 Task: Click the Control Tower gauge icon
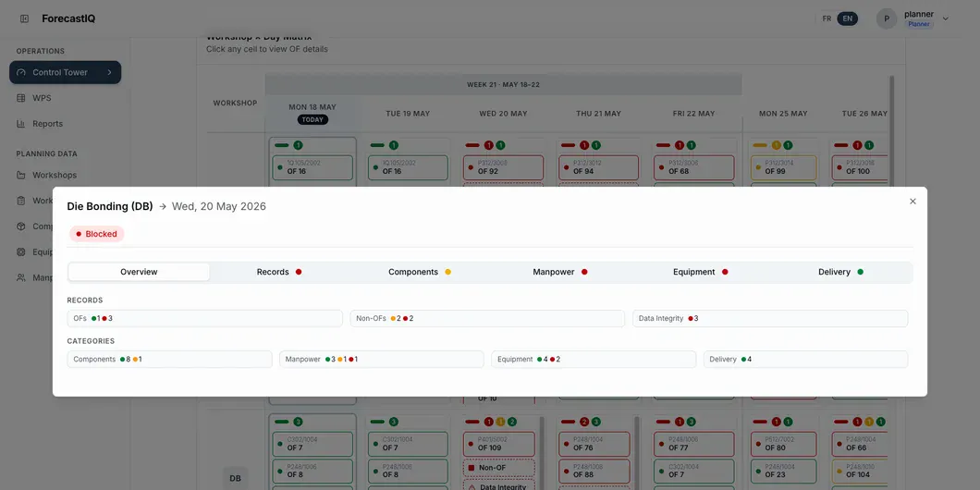click(x=21, y=72)
